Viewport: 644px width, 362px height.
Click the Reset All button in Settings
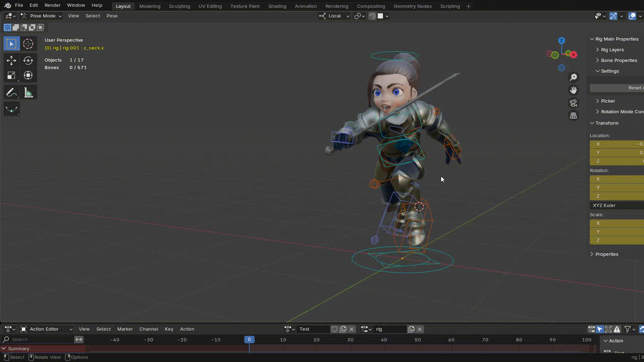(x=617, y=88)
